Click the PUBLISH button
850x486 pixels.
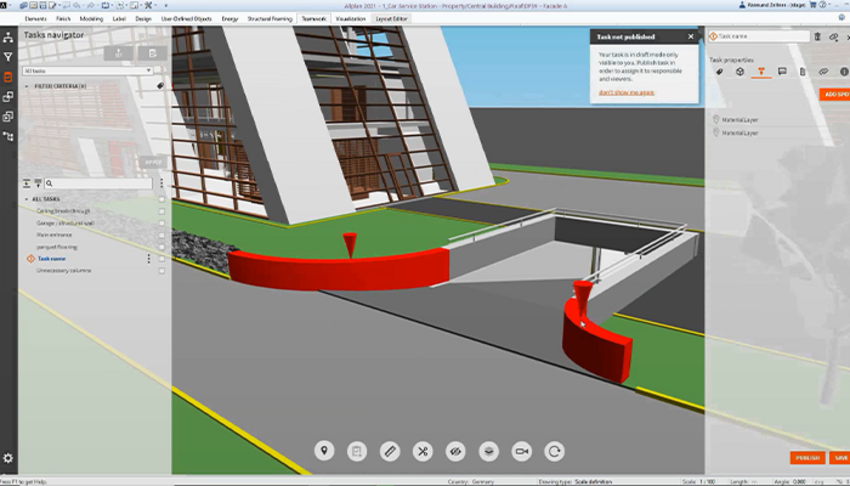click(807, 458)
